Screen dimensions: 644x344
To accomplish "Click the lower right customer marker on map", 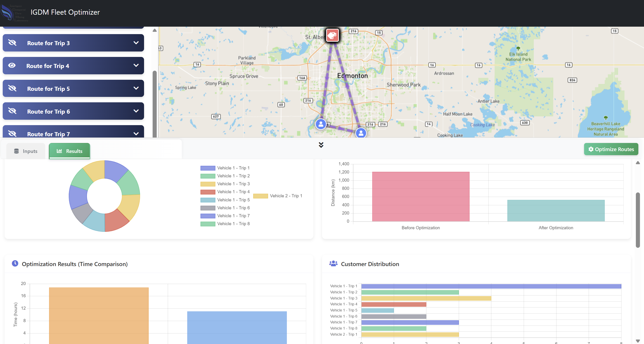I will 361,133.
